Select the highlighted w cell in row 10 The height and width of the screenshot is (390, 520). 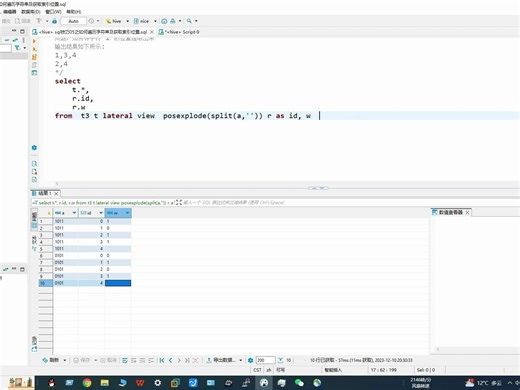tap(118, 283)
